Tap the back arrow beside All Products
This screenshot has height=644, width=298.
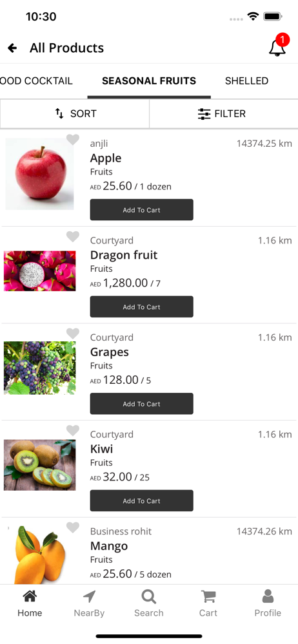pyautogui.click(x=12, y=48)
